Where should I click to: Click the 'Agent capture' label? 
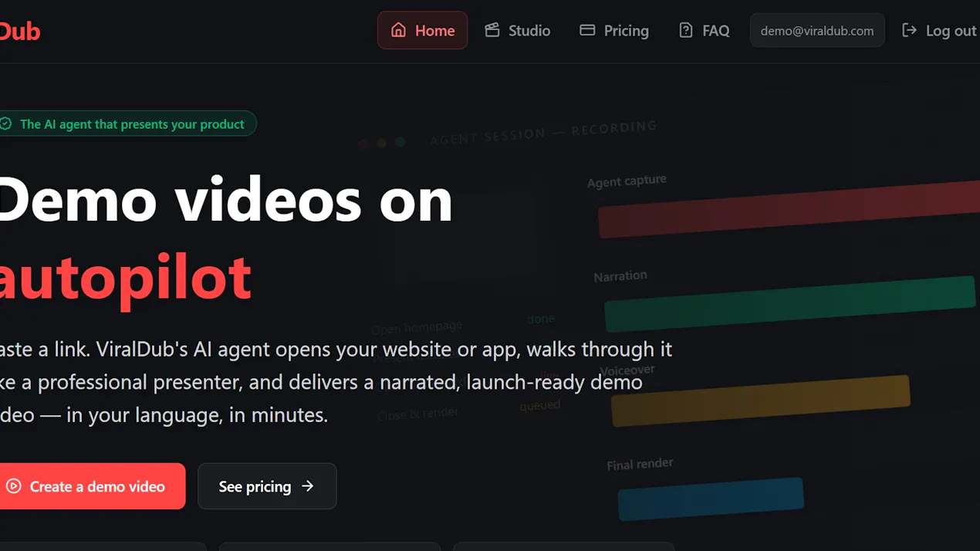click(x=627, y=181)
